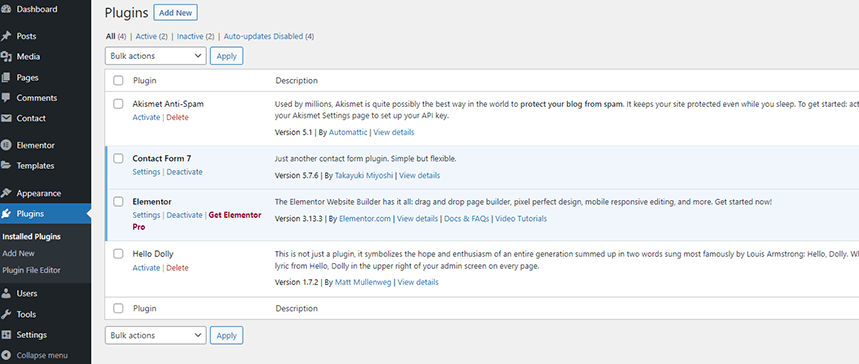Tick the Contact Form 7 checkbox
This screenshot has width=859, height=364.
pyautogui.click(x=118, y=158)
